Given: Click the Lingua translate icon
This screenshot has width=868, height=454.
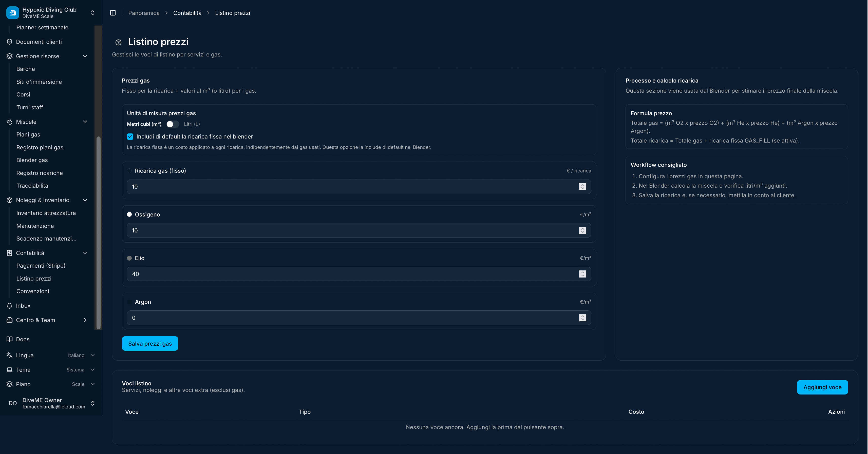Looking at the screenshot, I should pos(9,355).
